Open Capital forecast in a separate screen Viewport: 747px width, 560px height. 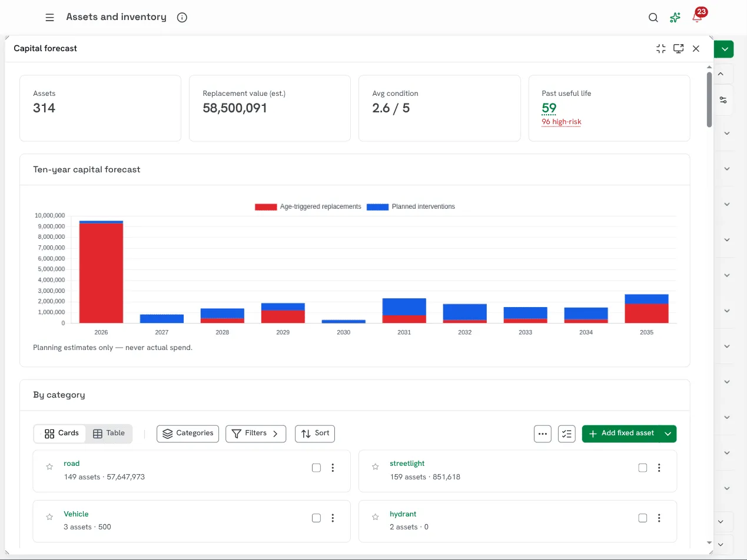click(679, 49)
